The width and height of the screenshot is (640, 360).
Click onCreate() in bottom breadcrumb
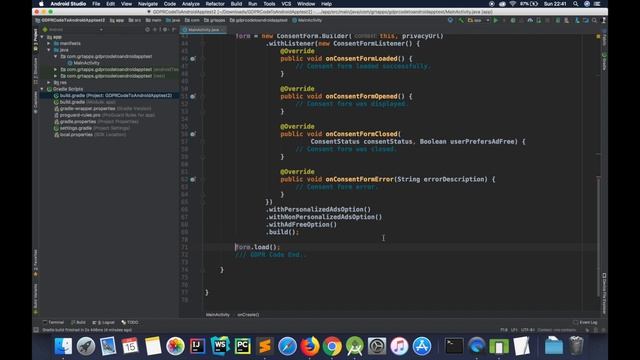(x=248, y=315)
